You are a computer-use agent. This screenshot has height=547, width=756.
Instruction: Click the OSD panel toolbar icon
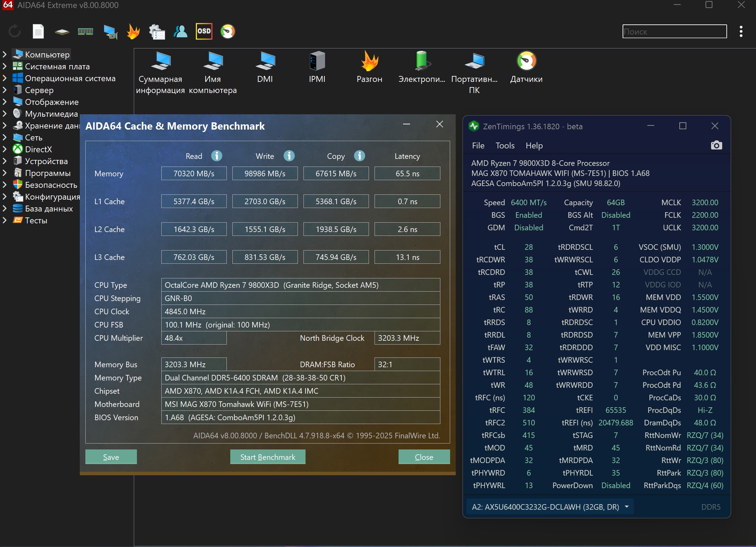tap(204, 31)
